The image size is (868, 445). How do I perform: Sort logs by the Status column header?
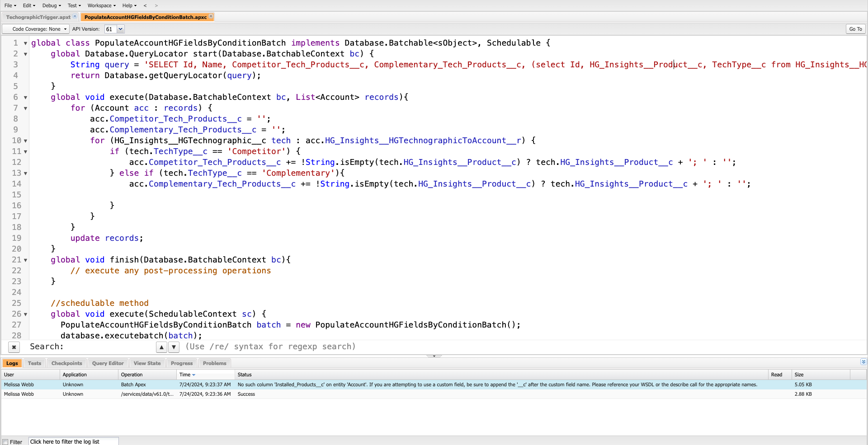click(x=502, y=375)
